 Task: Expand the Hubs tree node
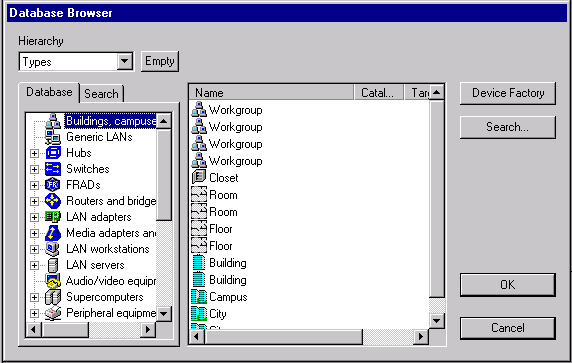(34, 153)
